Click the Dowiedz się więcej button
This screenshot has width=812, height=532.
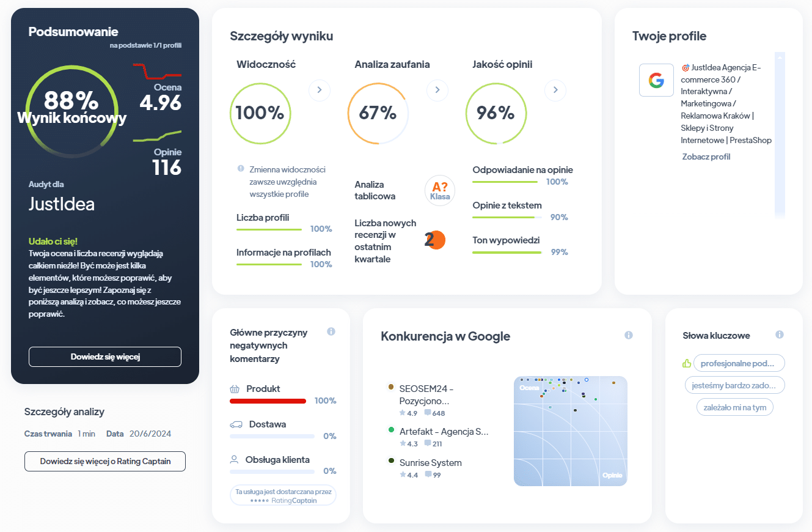[x=105, y=357]
